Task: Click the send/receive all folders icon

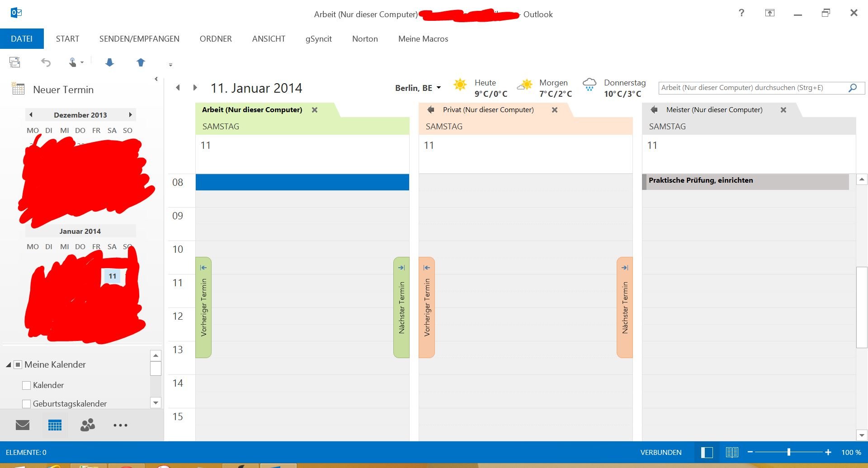Action: tap(15, 62)
